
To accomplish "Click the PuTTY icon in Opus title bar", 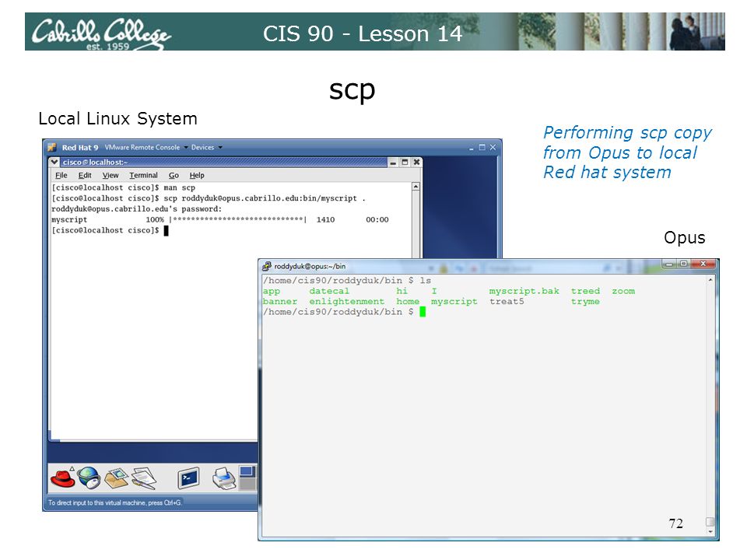I will tap(267, 266).
